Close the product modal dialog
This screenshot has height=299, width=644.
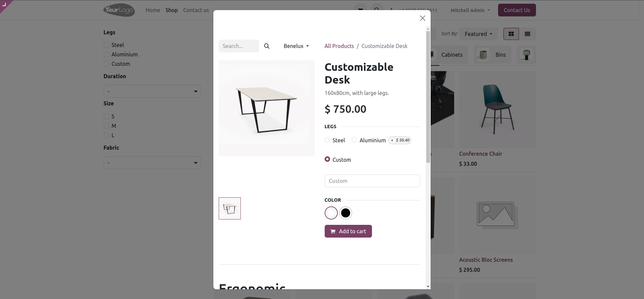(x=422, y=18)
